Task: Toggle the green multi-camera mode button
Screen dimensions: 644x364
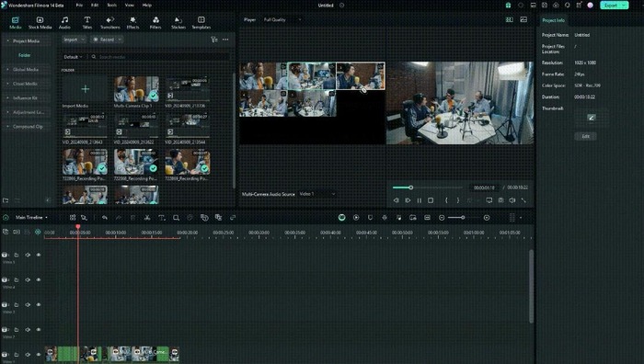Action: click(x=341, y=218)
